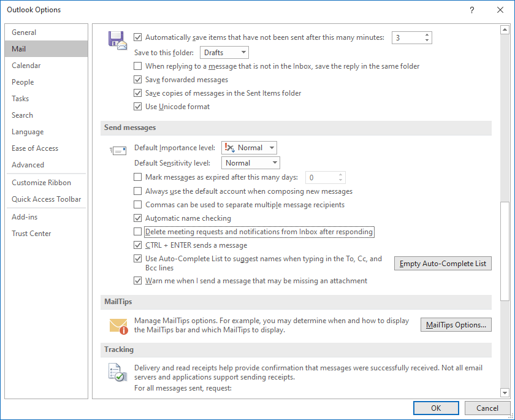This screenshot has width=515, height=420.
Task: Click the Help question mark icon
Action: pos(471,10)
